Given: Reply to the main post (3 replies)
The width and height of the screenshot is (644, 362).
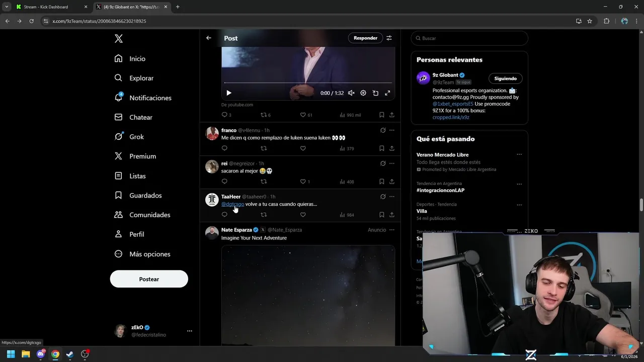Looking at the screenshot, I should tap(226, 115).
